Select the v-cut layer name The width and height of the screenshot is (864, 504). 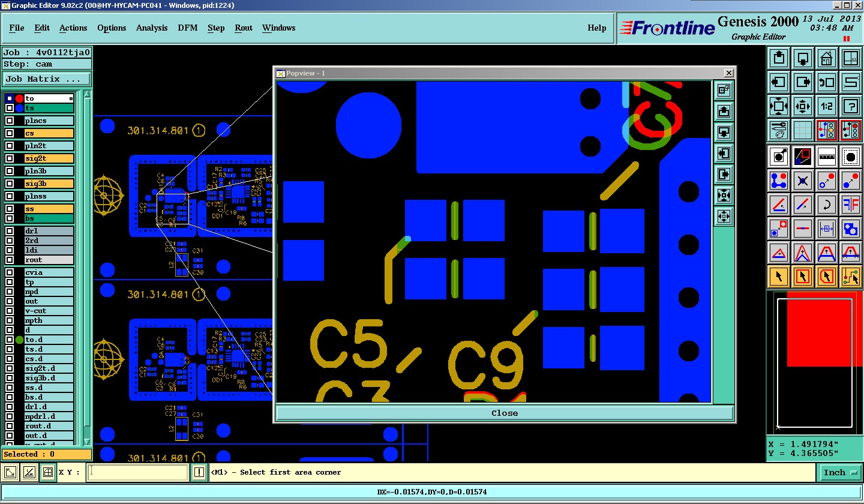[49, 311]
